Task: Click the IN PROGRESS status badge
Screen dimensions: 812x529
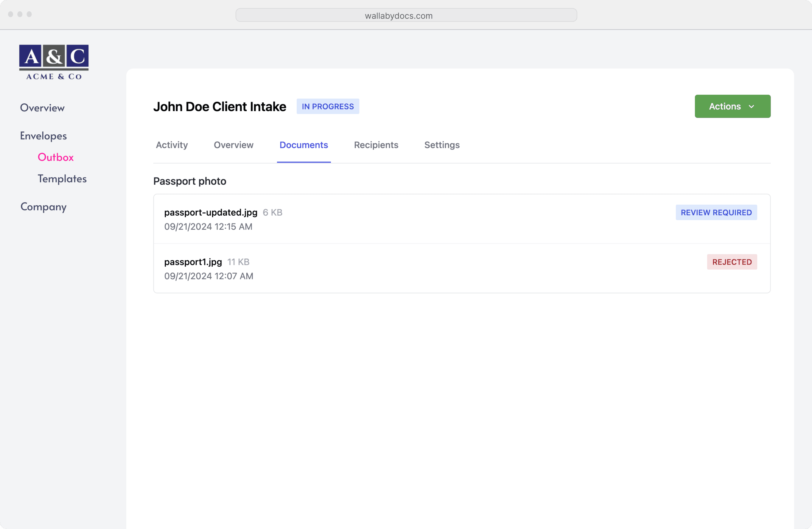Action: tap(328, 106)
